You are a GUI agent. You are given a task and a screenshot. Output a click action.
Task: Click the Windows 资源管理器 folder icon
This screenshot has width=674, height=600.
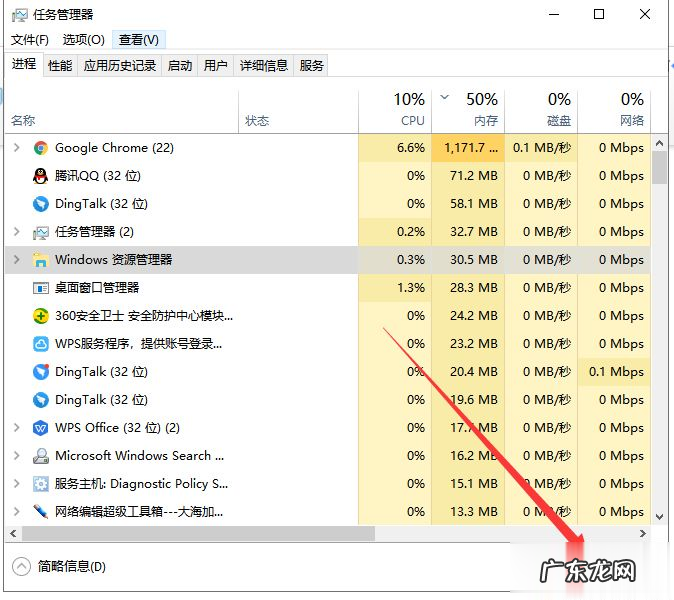[x=40, y=260]
